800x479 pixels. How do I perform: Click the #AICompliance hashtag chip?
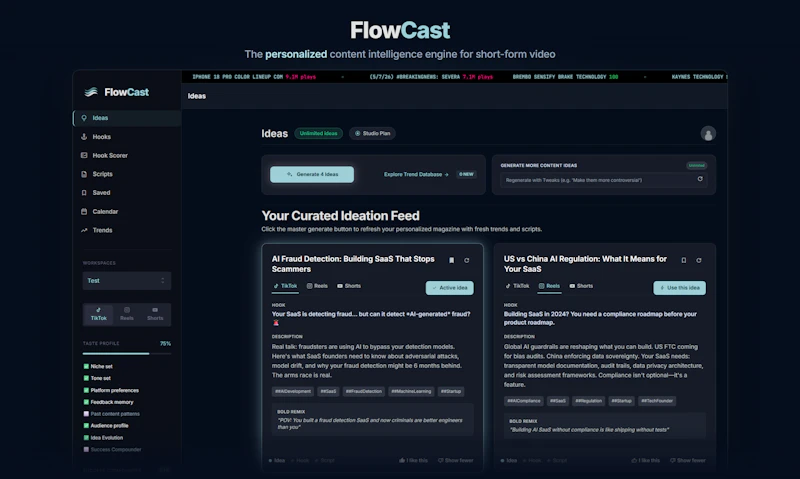pyautogui.click(x=523, y=401)
